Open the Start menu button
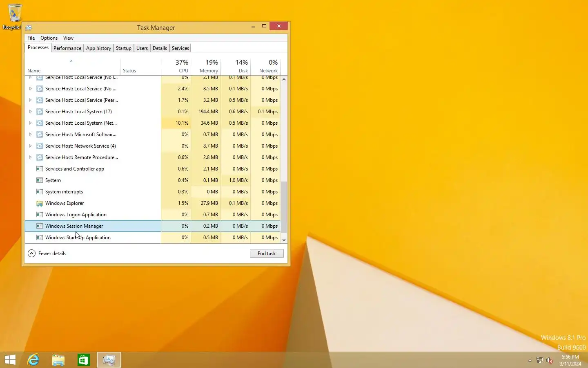 pyautogui.click(x=10, y=360)
